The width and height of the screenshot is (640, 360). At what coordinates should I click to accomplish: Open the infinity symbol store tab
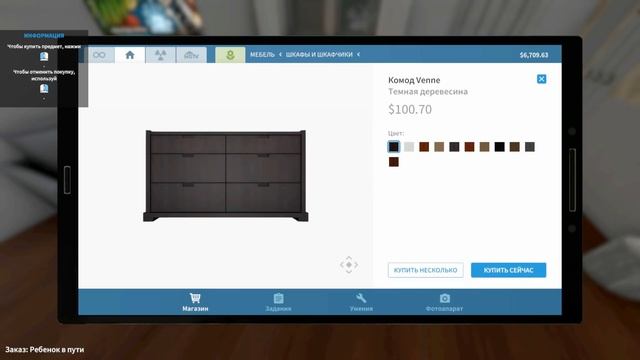[x=99, y=55]
